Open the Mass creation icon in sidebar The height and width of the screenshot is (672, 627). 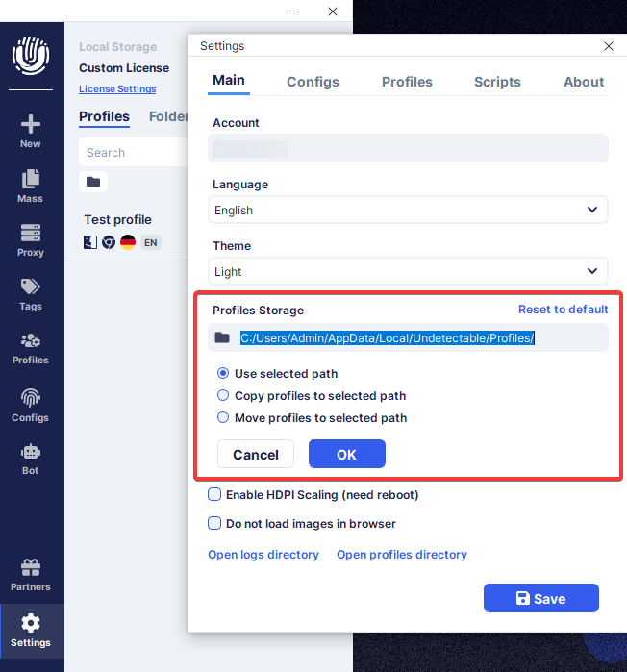point(31,179)
